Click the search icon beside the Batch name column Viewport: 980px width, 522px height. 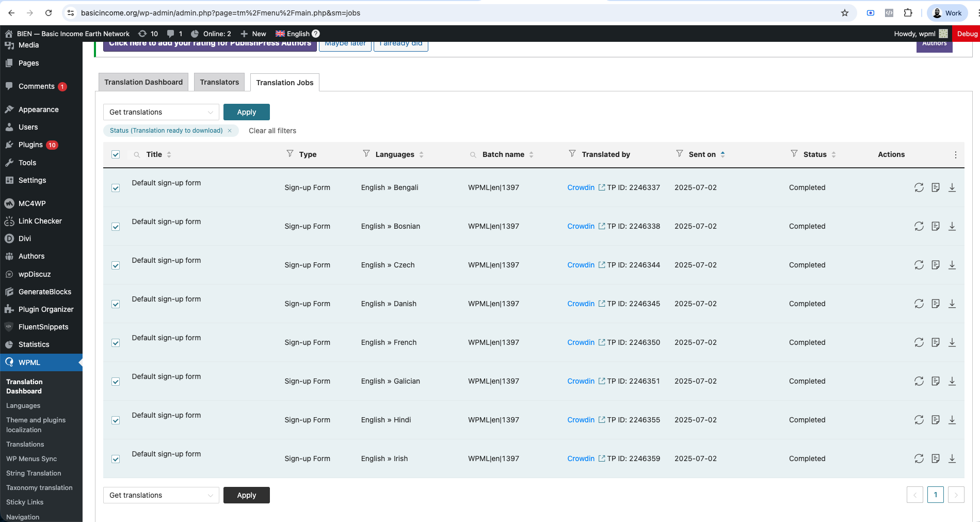[473, 154]
